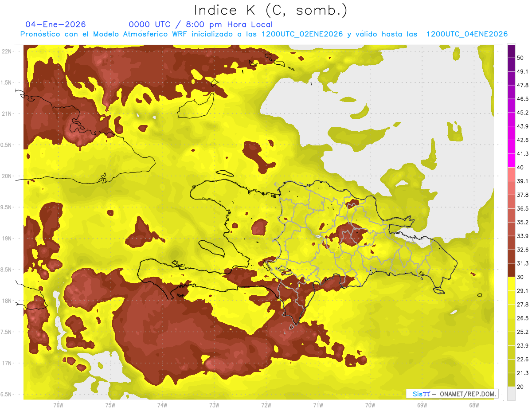Click the colorbar value '40'

click(520, 168)
